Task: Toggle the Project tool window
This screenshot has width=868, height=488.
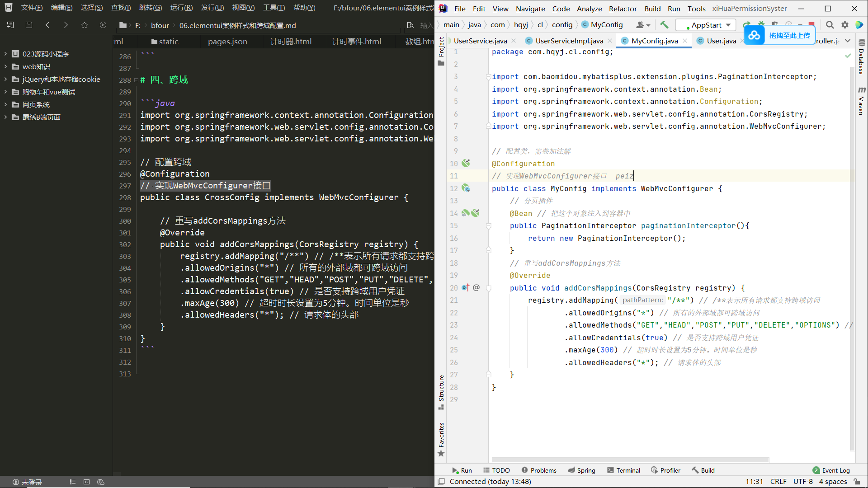Action: (x=442, y=47)
